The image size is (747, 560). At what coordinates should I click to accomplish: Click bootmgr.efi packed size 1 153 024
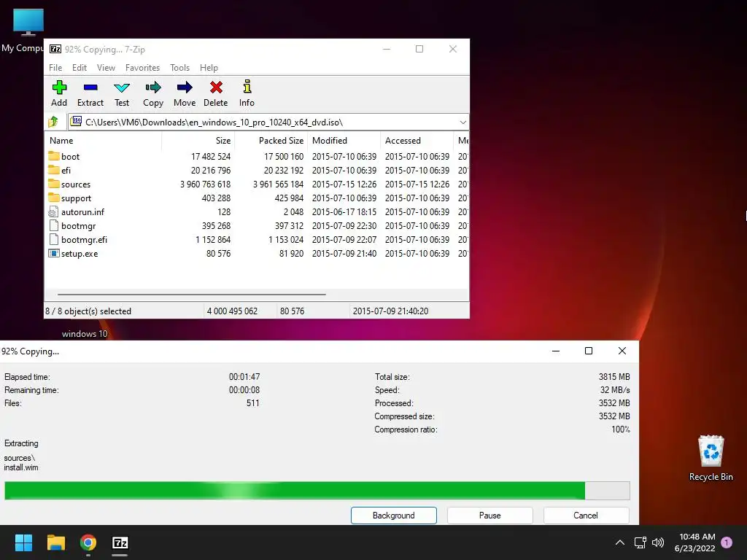coord(286,239)
